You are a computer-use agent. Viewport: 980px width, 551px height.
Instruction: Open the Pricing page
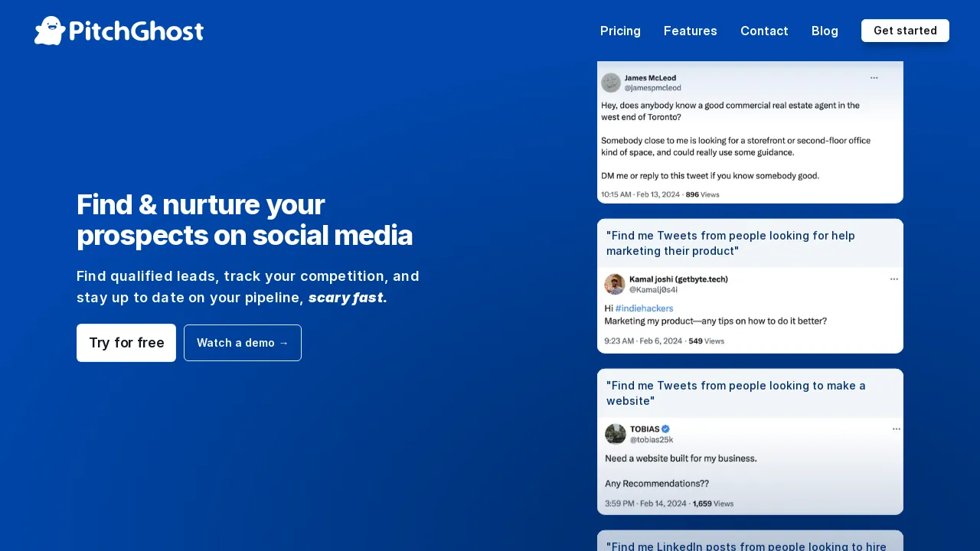click(620, 31)
